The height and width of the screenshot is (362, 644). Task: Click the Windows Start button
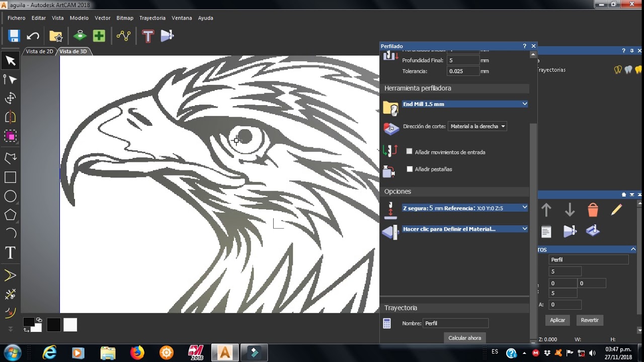point(12,352)
